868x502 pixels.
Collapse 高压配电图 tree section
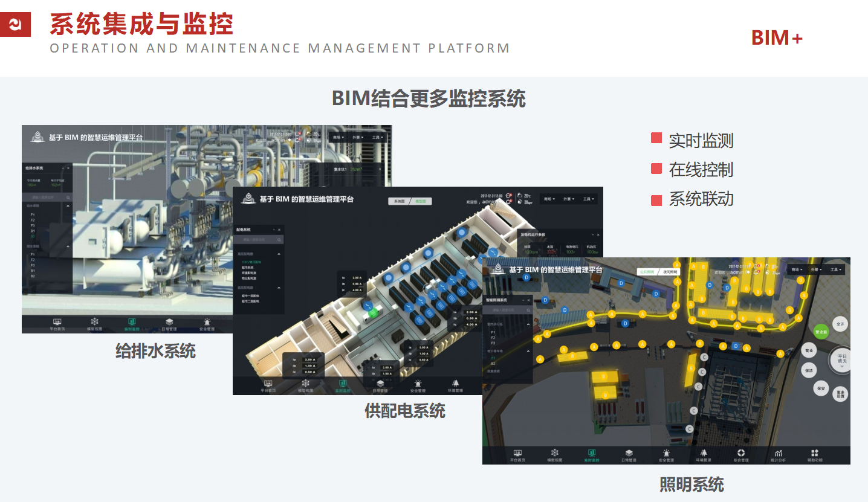coord(279,254)
